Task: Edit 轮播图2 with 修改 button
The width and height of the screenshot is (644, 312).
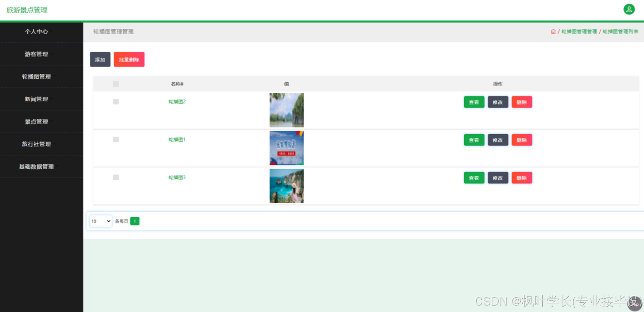Action: (x=498, y=102)
